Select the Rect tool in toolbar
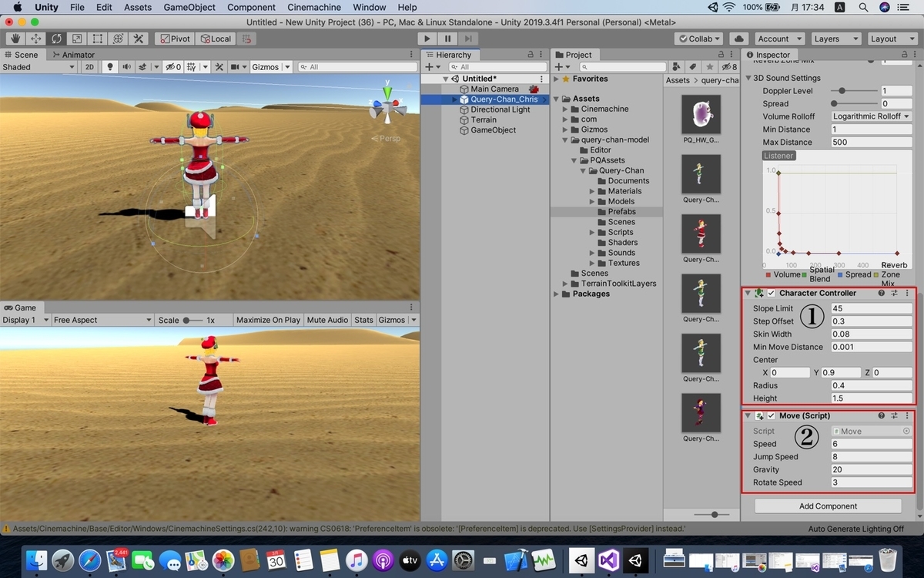Viewport: 924px width, 578px height. pos(98,39)
